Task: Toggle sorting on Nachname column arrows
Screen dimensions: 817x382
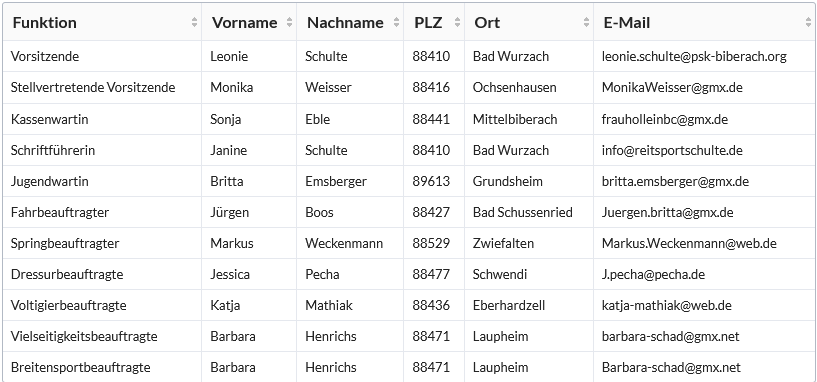Action: (x=397, y=22)
